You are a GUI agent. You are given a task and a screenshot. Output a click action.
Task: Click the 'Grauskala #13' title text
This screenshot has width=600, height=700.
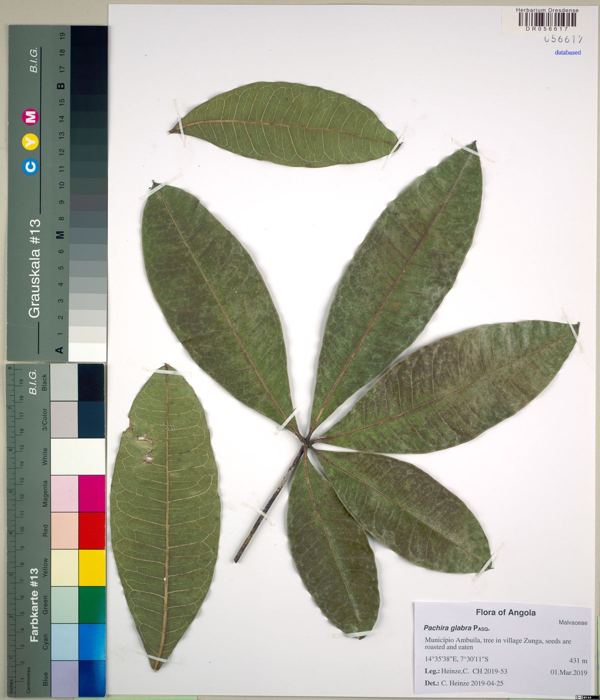(34, 268)
